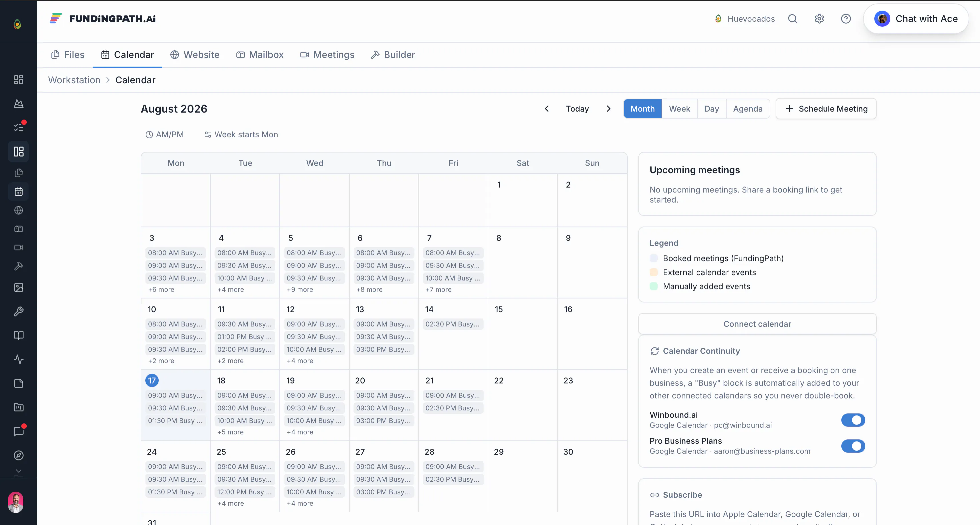Toggle the Pro Business Plans calendar switch
The height and width of the screenshot is (525, 980).
click(x=853, y=446)
